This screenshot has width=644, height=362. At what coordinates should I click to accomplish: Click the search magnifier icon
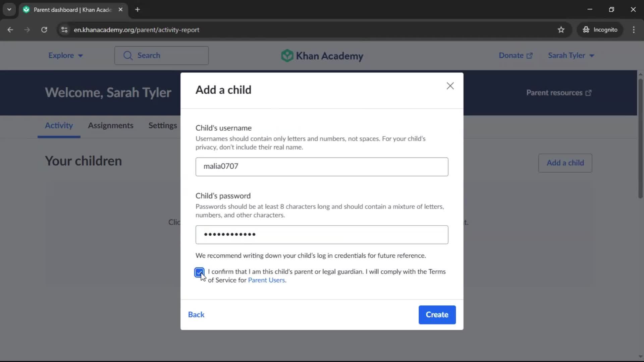point(128,56)
